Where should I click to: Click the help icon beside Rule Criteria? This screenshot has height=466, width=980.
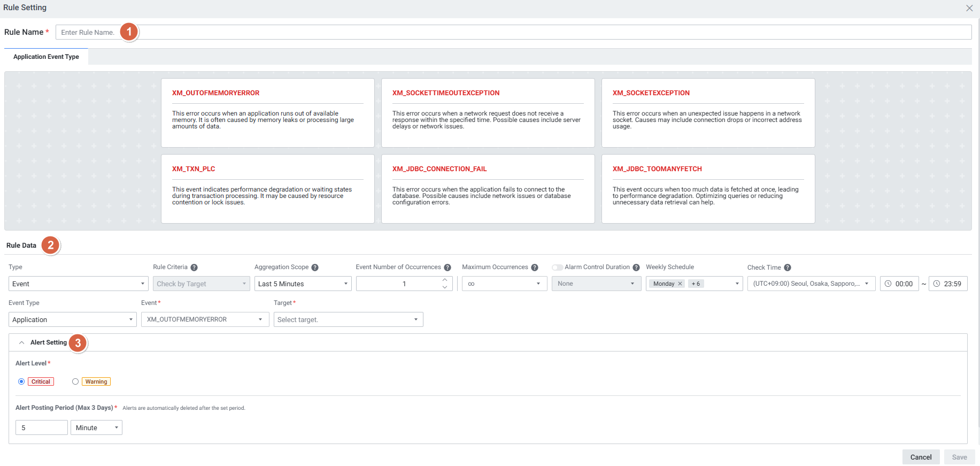(x=194, y=268)
